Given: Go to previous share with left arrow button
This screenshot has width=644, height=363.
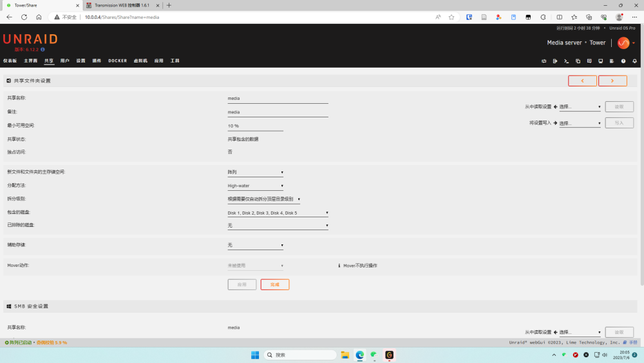Looking at the screenshot, I should (x=582, y=81).
